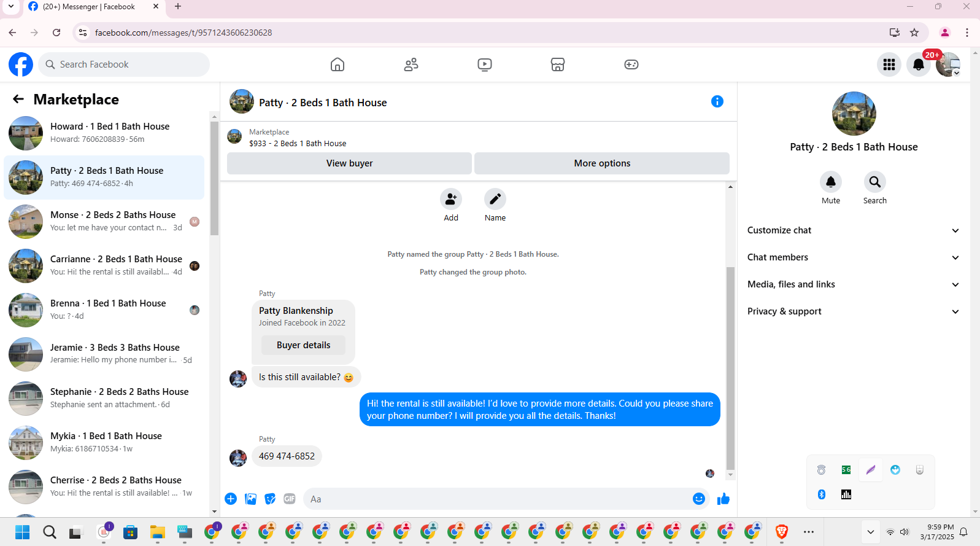
Task: Click the Is this still available? message
Action: coord(306,377)
